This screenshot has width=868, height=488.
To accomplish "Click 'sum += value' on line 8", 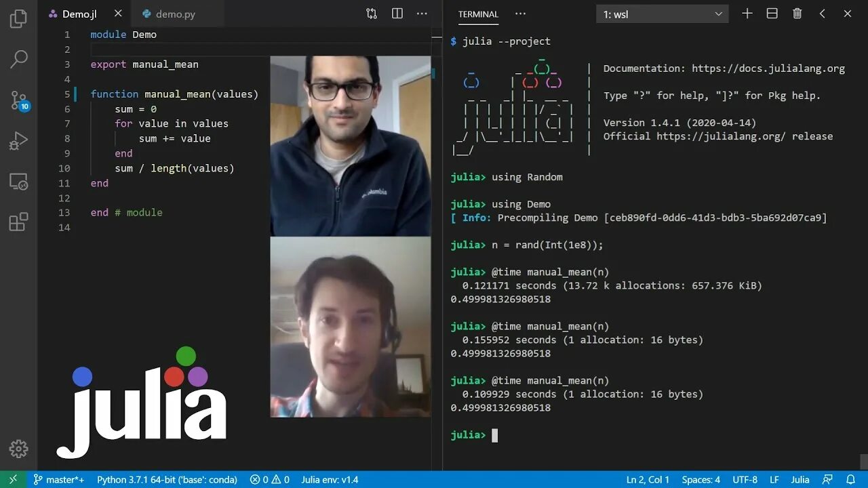I will pos(175,138).
